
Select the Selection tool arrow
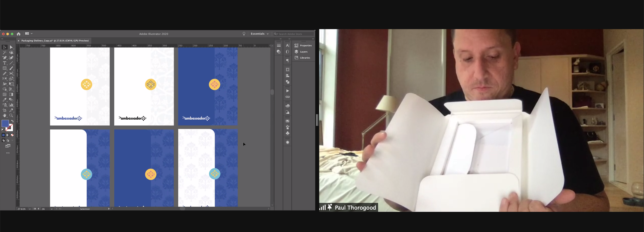tap(4, 47)
